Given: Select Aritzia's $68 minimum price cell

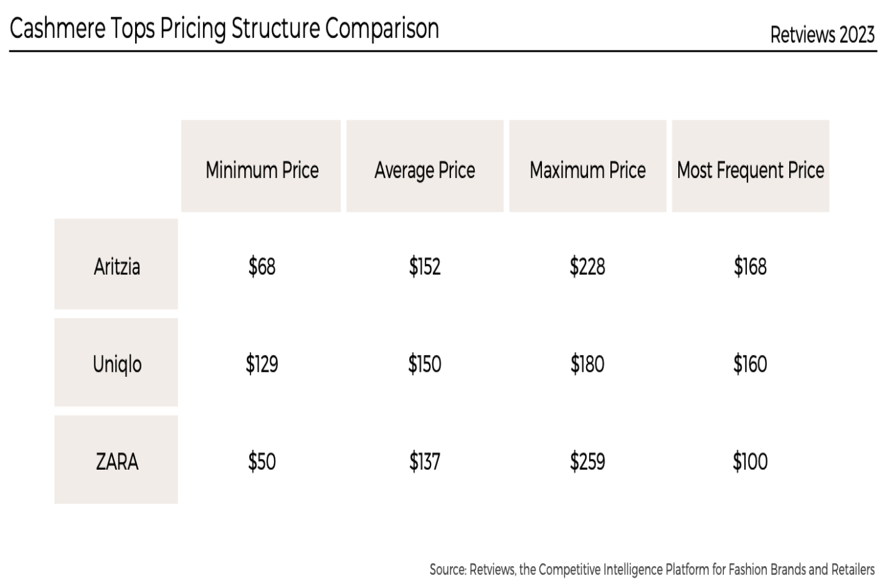Looking at the screenshot, I should click(x=262, y=267).
